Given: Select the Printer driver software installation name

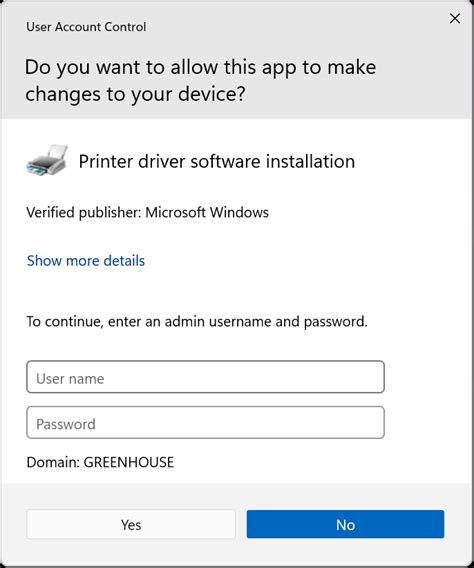Looking at the screenshot, I should 217,162.
